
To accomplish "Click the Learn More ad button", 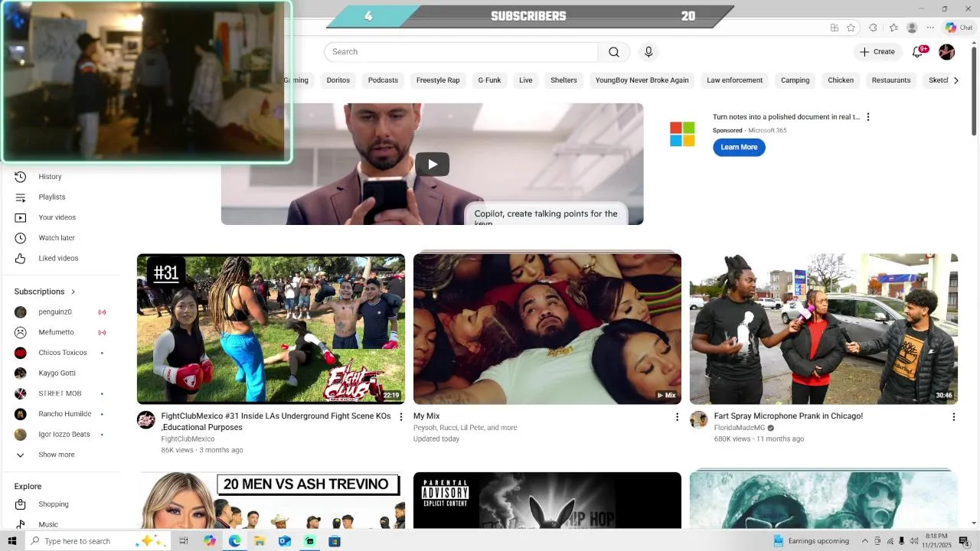I will pos(739,147).
